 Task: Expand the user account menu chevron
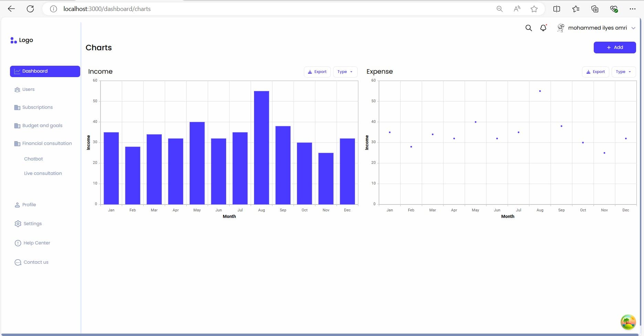633,28
